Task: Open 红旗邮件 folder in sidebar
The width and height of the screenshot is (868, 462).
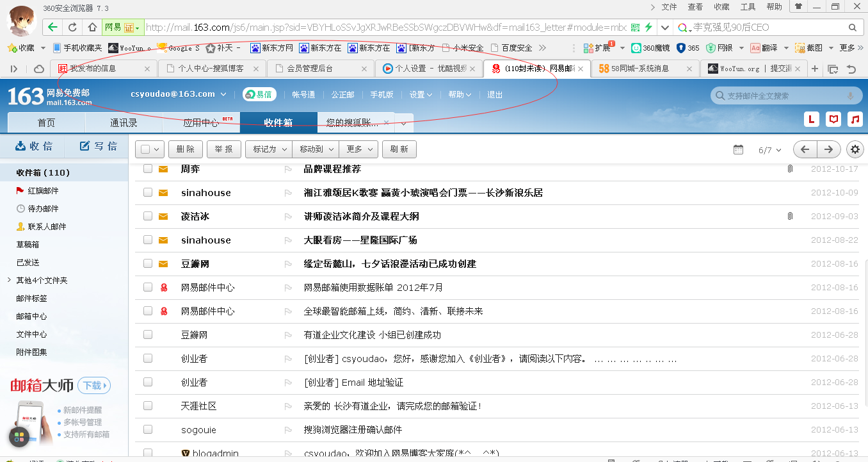Action: point(43,191)
